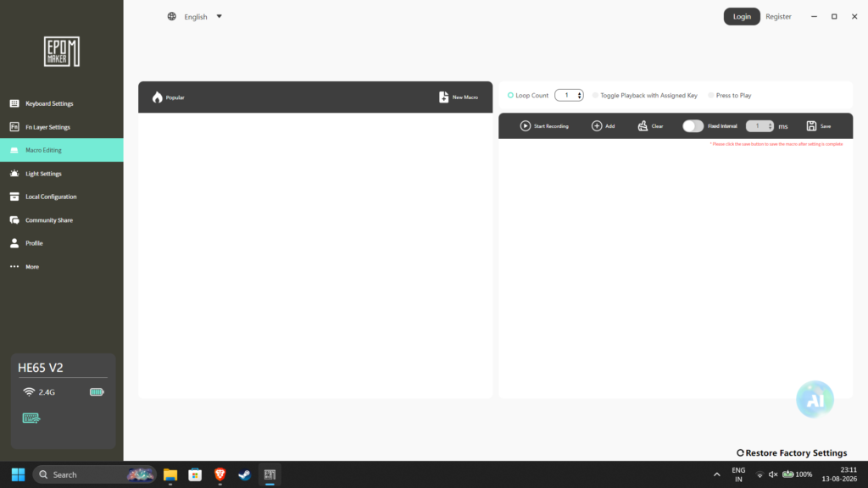Click the battery 100% tray indicator
Screen dimensions: 868x488
point(797,474)
